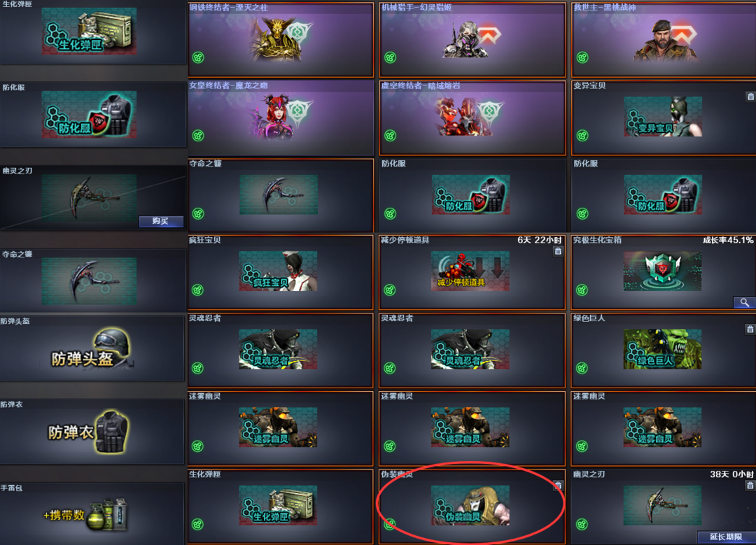The width and height of the screenshot is (756, 545).
Task: Click trash icon on 减少停顿道具 card
Action: coord(558,251)
